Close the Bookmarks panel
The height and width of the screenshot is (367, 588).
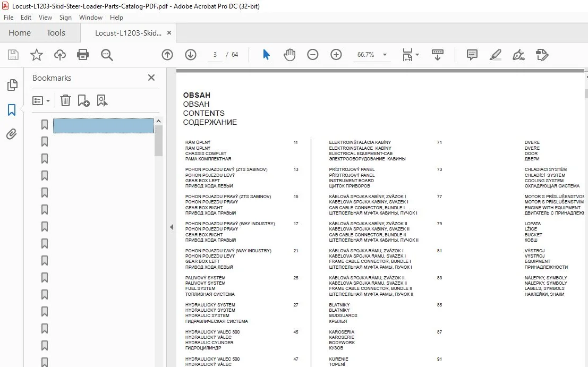click(151, 78)
